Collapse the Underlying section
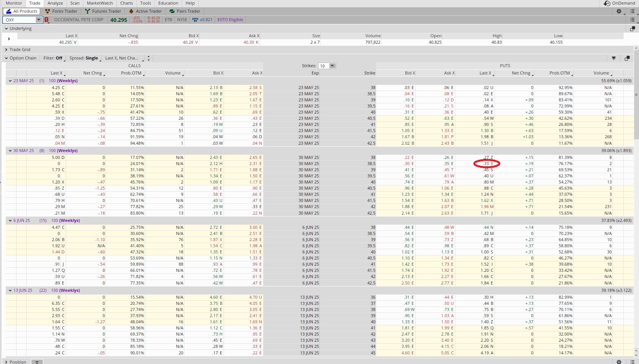639x364 pixels. pos(6,28)
